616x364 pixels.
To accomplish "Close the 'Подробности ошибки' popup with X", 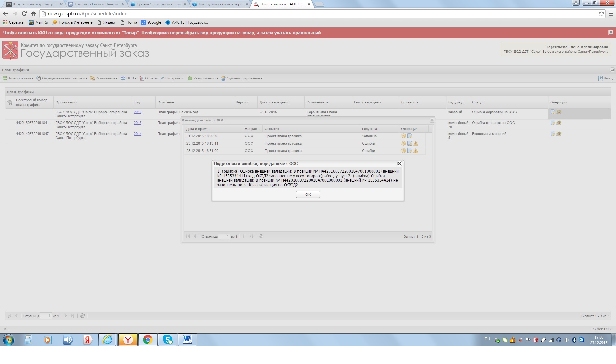I will click(x=399, y=164).
